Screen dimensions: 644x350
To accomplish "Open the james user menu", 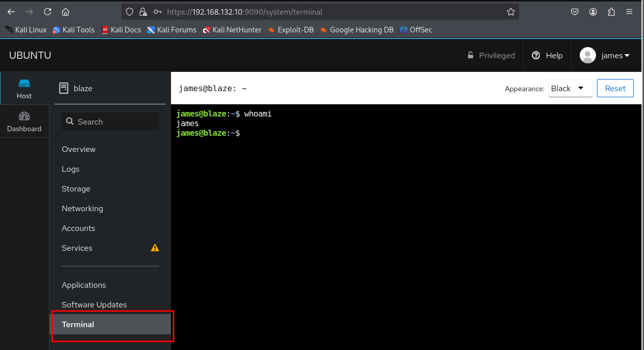I will pyautogui.click(x=605, y=56).
